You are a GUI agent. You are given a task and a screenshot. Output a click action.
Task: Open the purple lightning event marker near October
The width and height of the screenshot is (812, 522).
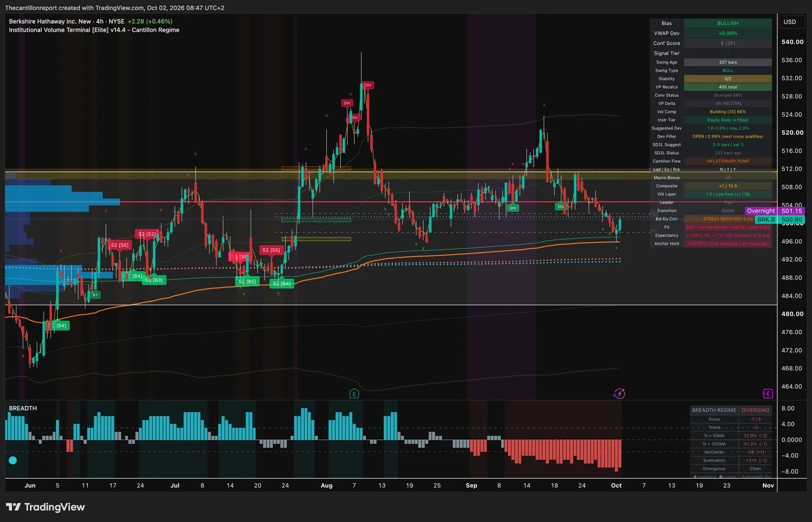coord(619,394)
